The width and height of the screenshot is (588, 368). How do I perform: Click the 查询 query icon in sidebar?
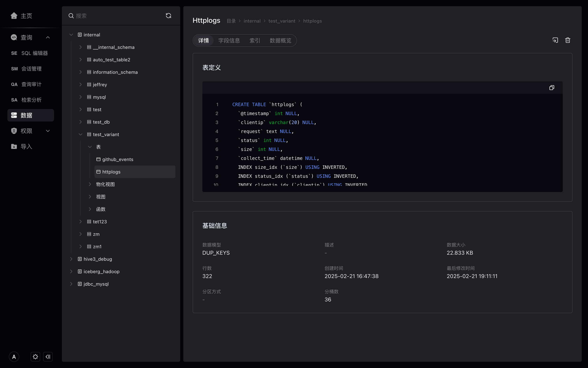coord(14,37)
